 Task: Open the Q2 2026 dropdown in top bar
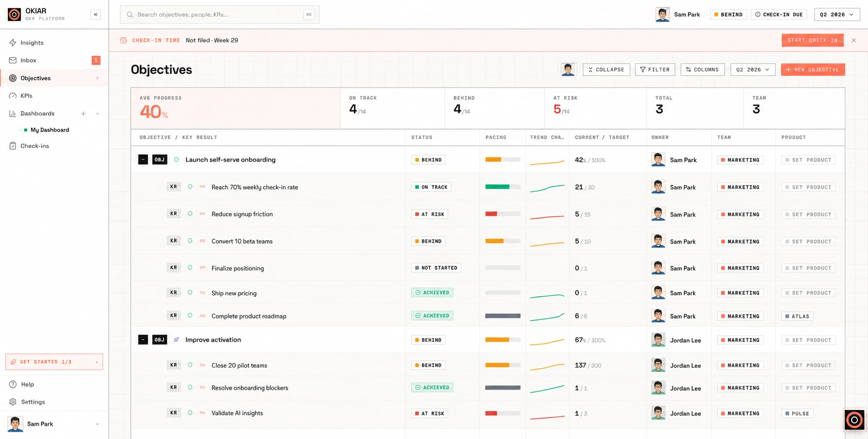pyautogui.click(x=837, y=15)
